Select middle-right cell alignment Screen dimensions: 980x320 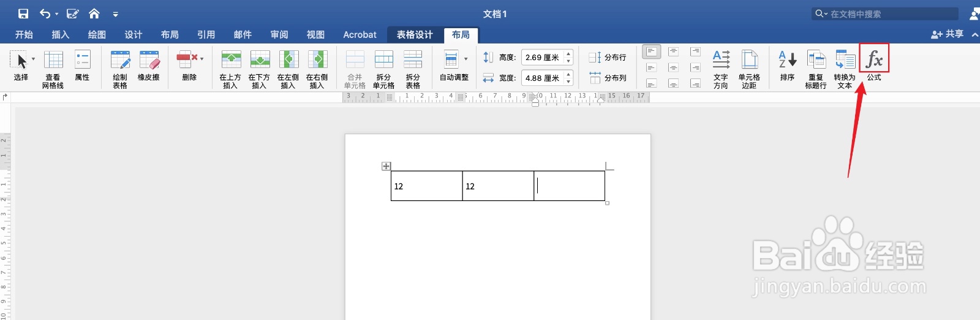[x=695, y=67]
